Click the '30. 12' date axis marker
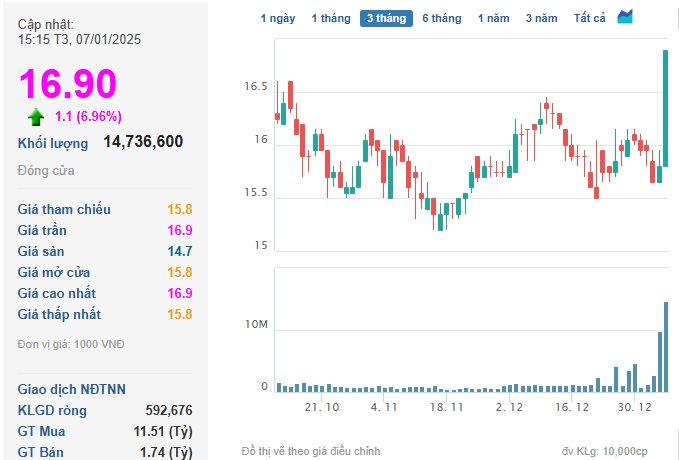This screenshot has width=679, height=460. [x=634, y=407]
